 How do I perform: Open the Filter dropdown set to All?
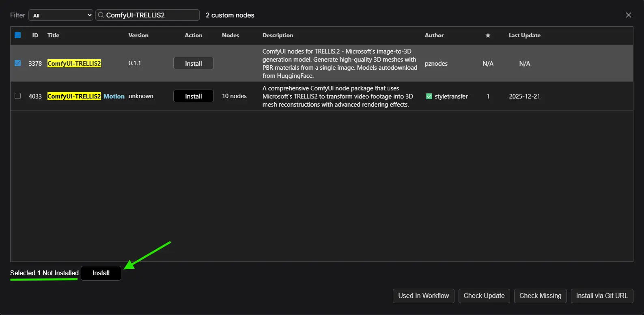point(61,15)
